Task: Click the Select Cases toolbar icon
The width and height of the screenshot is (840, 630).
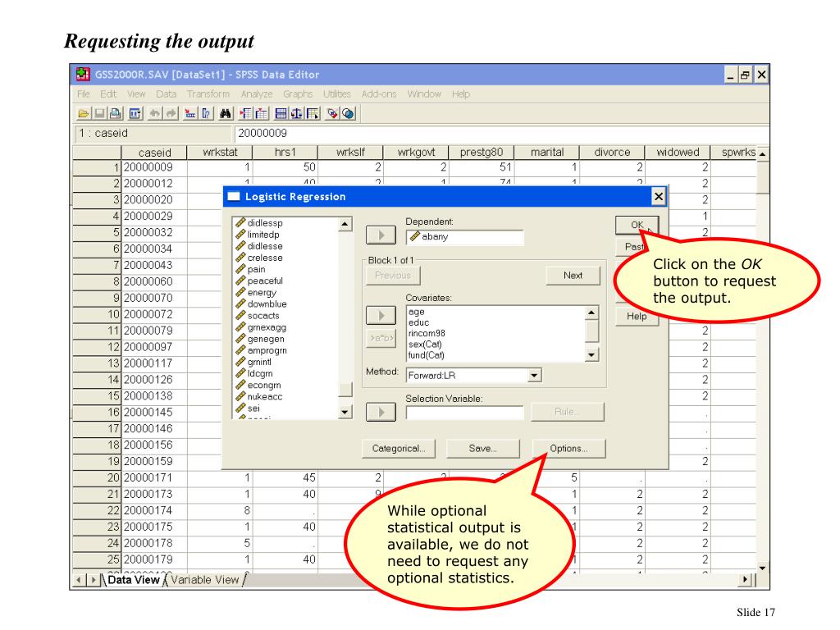Action: [x=313, y=113]
